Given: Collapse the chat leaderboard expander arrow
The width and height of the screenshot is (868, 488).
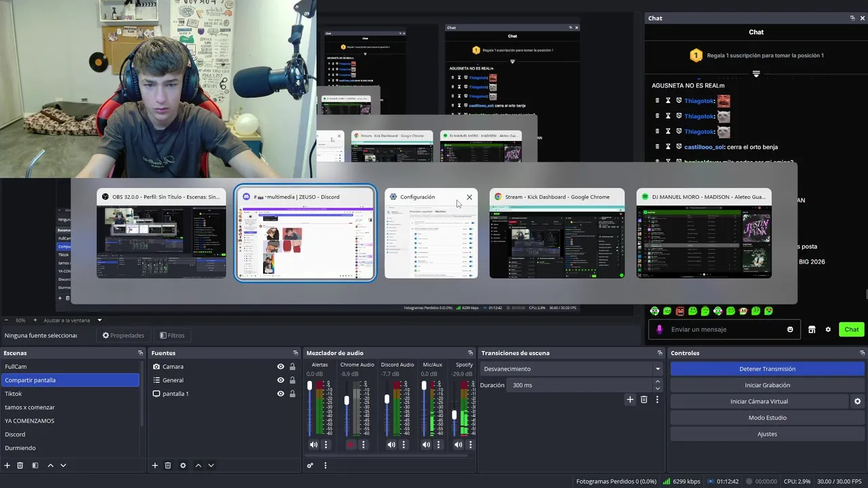Looking at the screenshot, I should coord(756,74).
